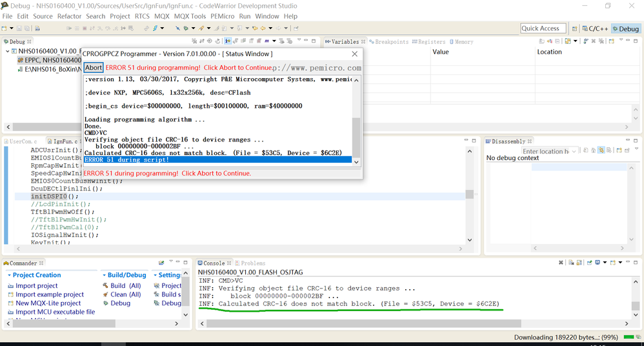Click the Terminate red square icon
The image size is (644, 346).
(x=85, y=28)
